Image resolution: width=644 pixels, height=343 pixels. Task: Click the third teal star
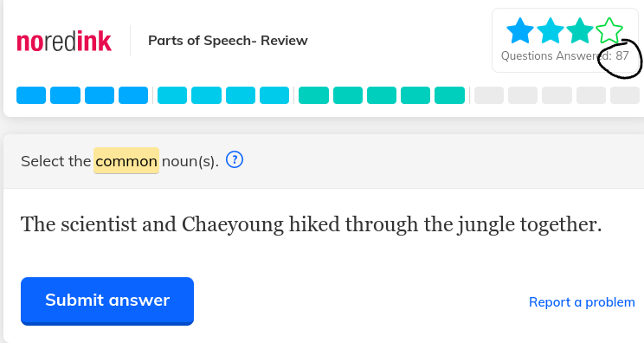pos(580,31)
